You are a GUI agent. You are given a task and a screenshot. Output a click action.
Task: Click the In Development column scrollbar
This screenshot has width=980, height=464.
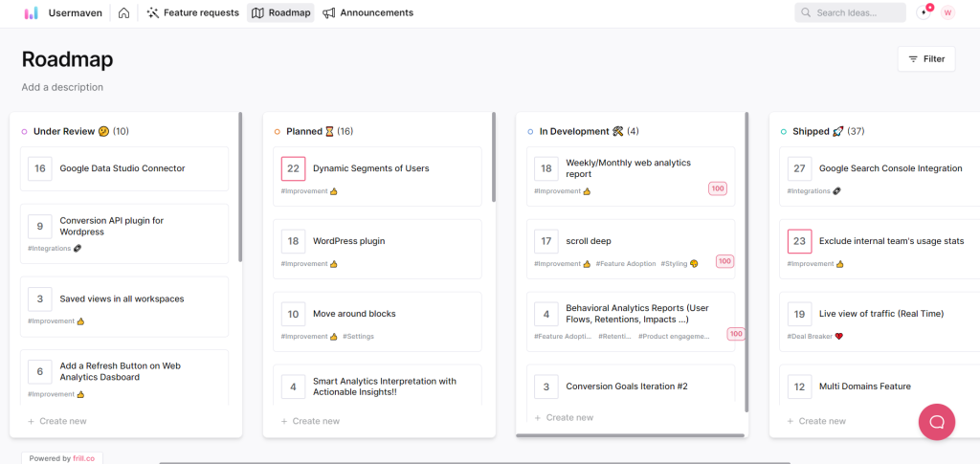[x=746, y=262]
